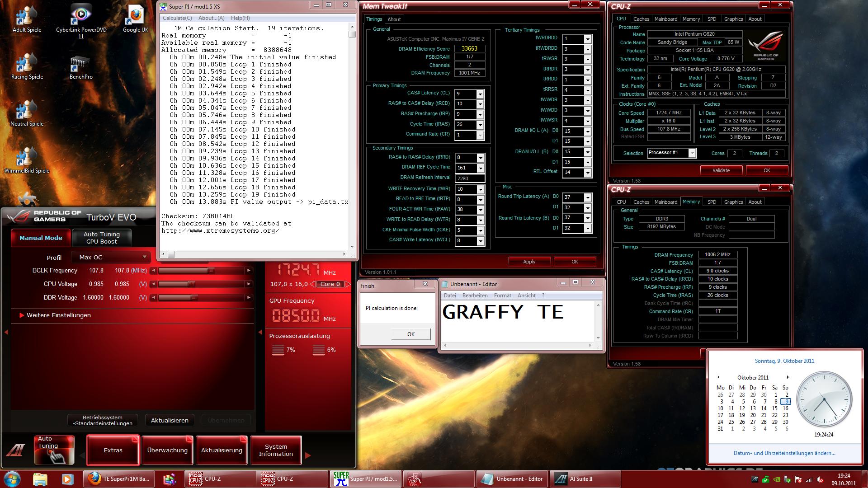Open the Racing Spiele desktop shortcut
Image resolution: width=868 pixels, height=488 pixels.
coord(27,66)
